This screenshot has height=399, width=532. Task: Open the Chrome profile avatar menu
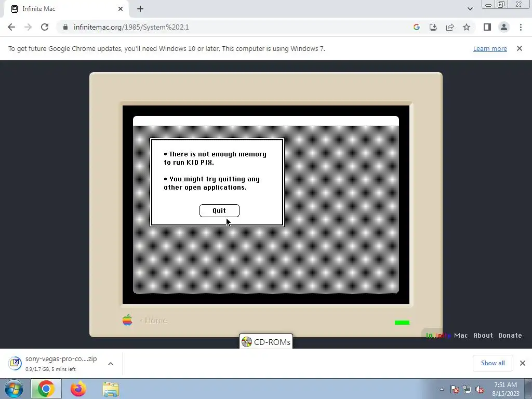click(504, 27)
